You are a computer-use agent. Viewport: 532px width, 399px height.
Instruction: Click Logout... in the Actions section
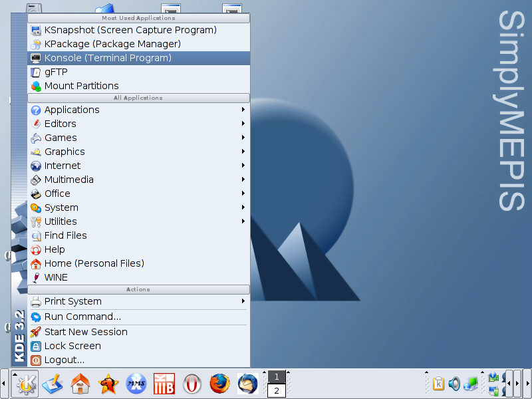(x=64, y=360)
